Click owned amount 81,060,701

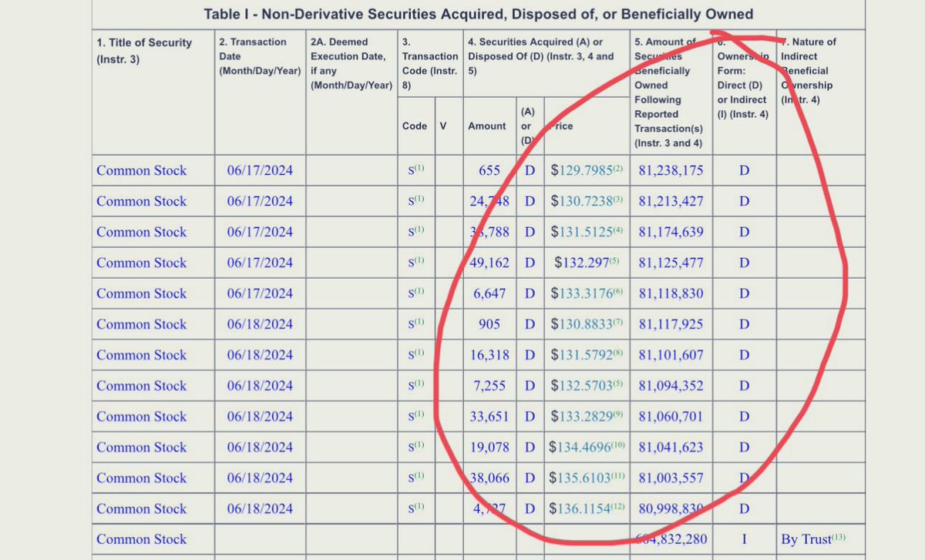pos(671,417)
